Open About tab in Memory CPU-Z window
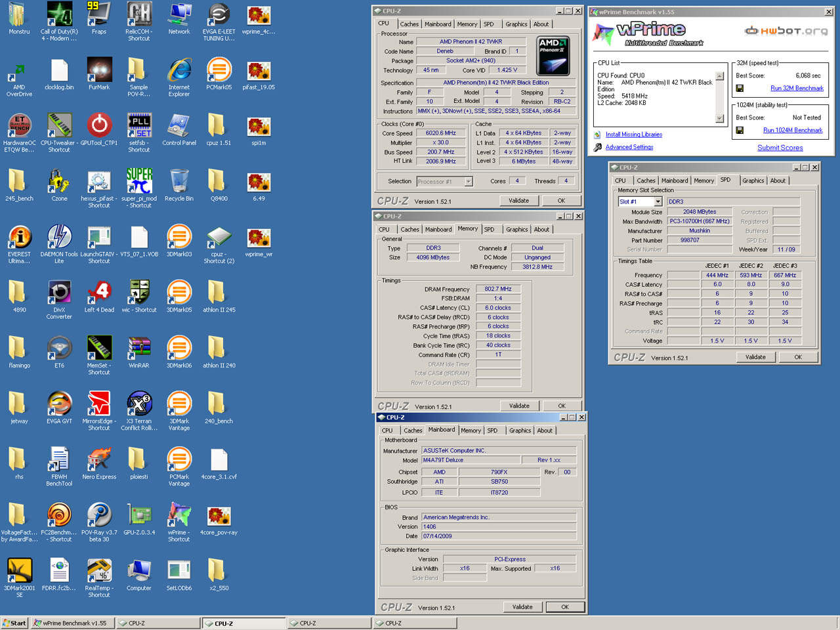 (x=541, y=230)
